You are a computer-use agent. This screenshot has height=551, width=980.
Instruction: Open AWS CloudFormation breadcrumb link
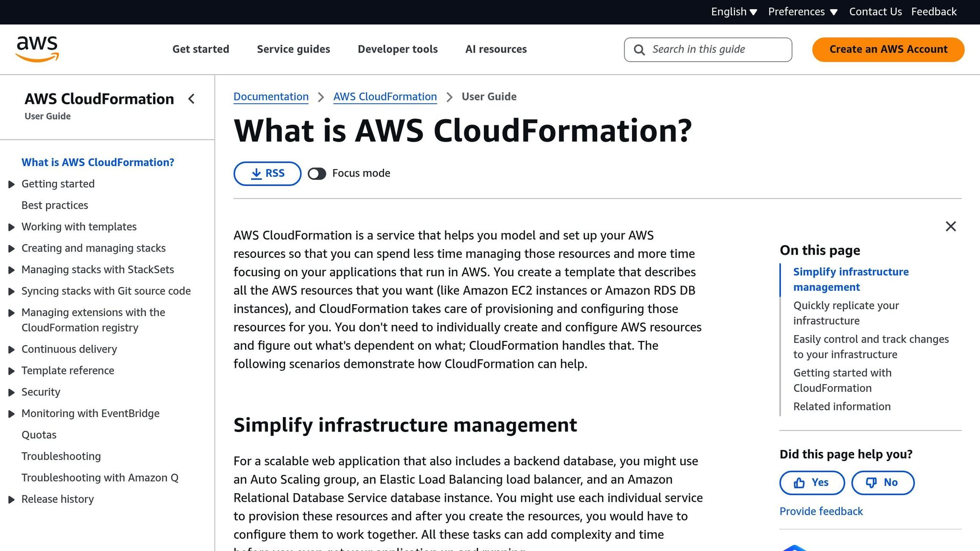click(385, 97)
